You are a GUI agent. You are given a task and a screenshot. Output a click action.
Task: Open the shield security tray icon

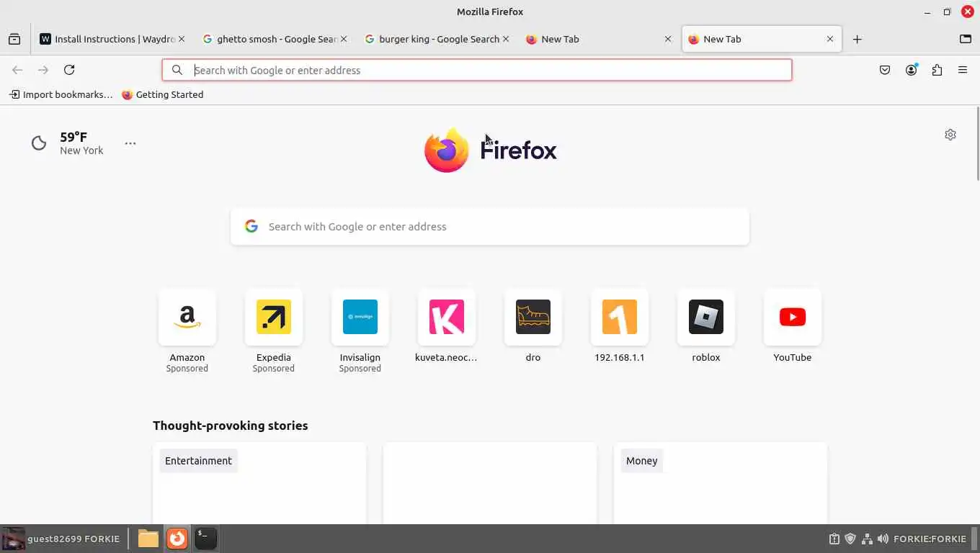click(x=850, y=539)
